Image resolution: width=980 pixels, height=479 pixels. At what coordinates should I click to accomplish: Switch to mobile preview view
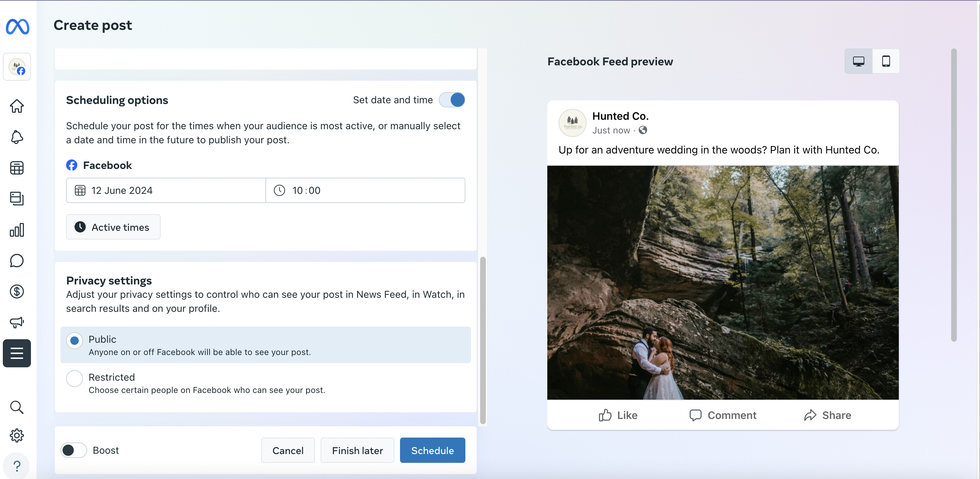point(886,61)
